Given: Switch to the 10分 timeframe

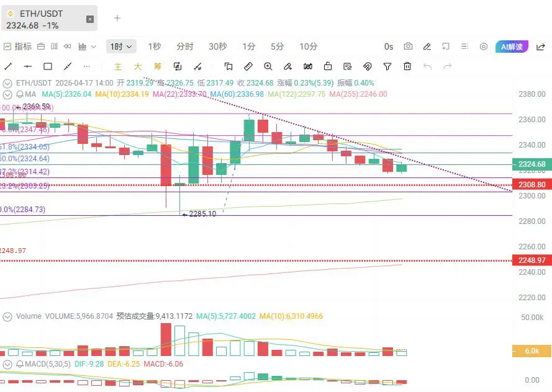Looking at the screenshot, I should (309, 47).
